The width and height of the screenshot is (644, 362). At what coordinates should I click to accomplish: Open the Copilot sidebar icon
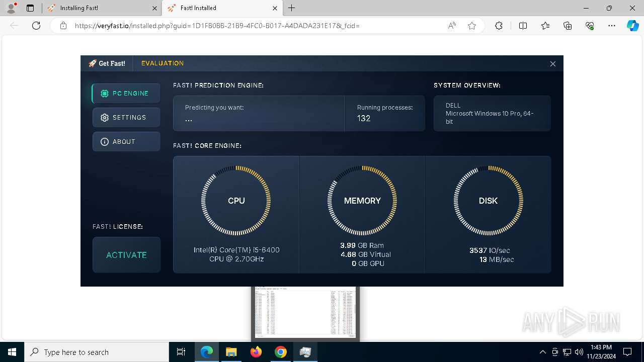point(632,26)
